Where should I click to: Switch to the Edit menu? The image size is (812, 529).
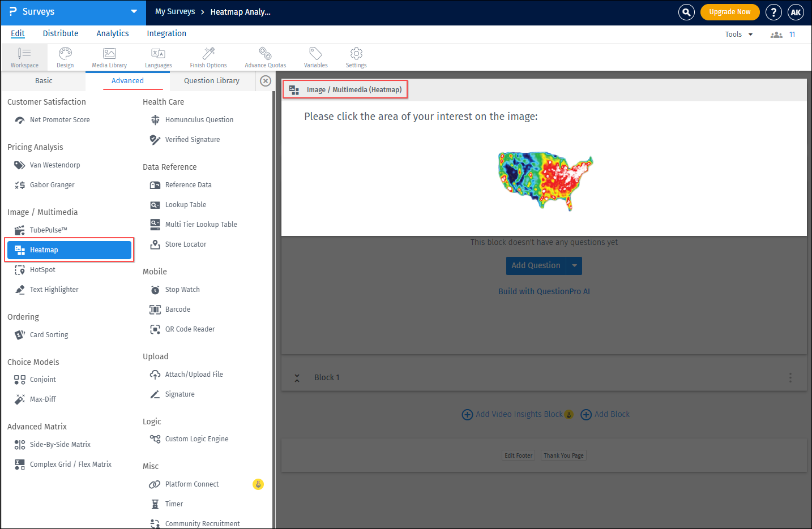click(x=18, y=33)
